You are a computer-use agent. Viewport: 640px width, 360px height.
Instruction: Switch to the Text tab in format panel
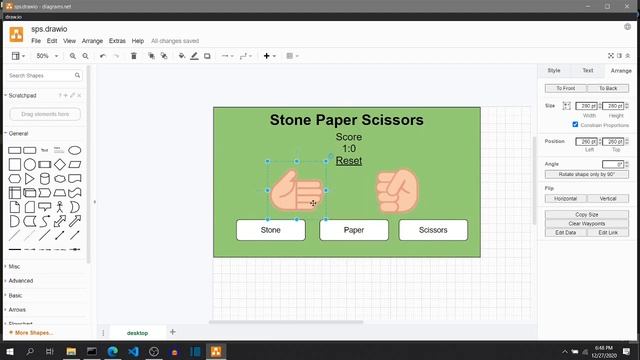pyautogui.click(x=587, y=71)
